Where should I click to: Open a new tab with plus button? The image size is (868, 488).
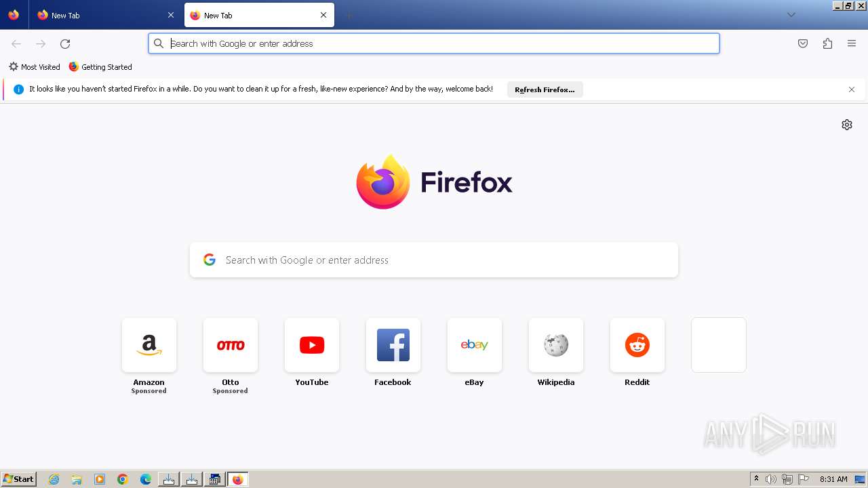pos(349,15)
